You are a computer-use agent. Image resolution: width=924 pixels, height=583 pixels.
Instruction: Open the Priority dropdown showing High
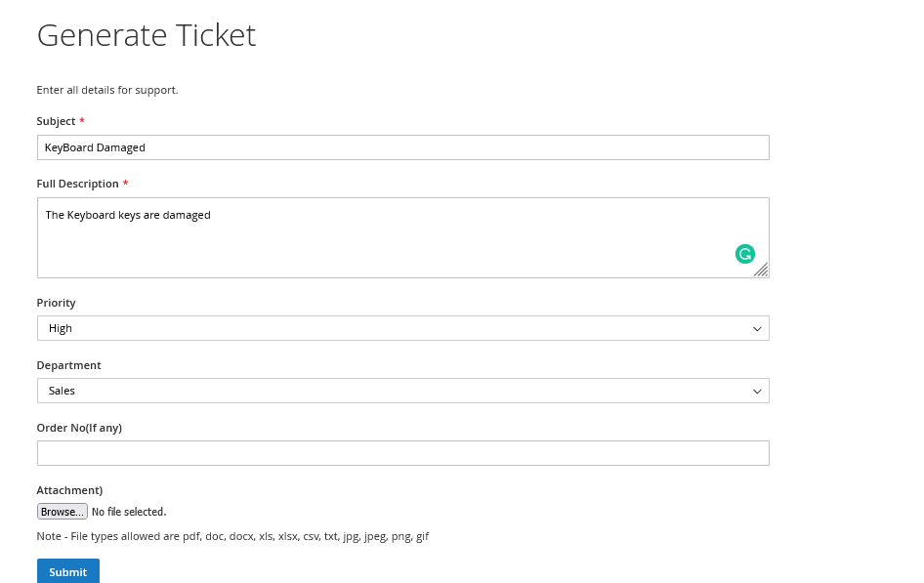click(403, 328)
